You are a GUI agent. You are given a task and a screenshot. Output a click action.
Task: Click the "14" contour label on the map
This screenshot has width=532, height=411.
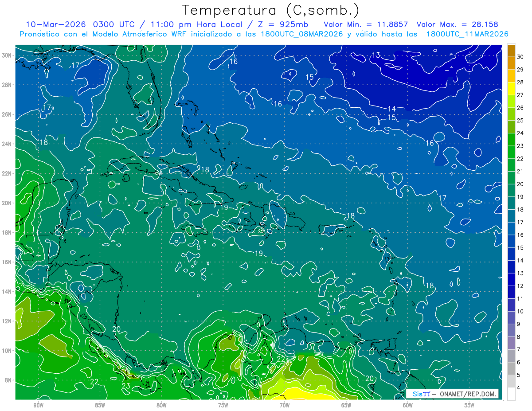391,109
